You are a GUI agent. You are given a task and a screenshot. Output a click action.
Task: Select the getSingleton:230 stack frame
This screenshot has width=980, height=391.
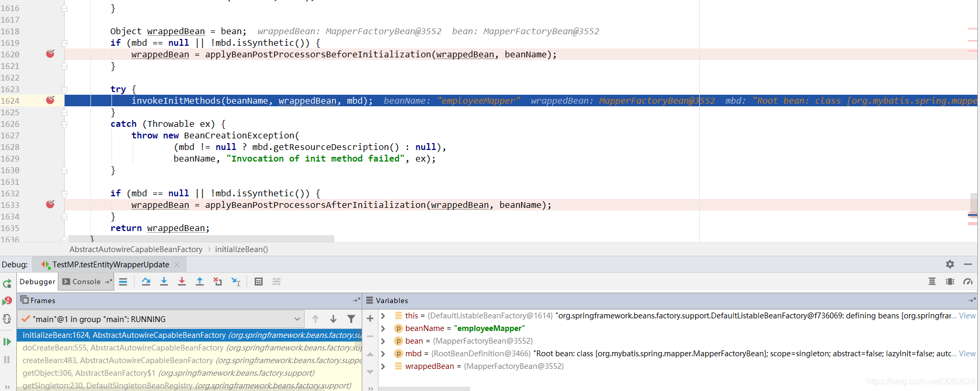click(189, 386)
